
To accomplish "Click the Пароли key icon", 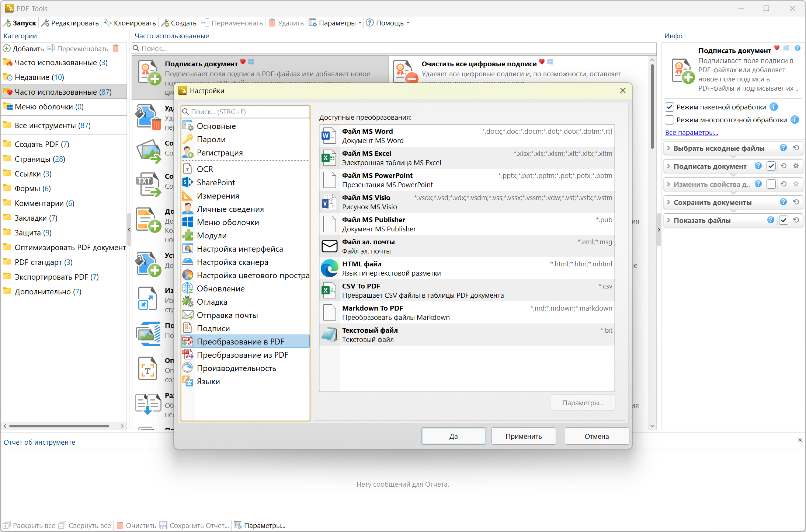I will (x=188, y=139).
